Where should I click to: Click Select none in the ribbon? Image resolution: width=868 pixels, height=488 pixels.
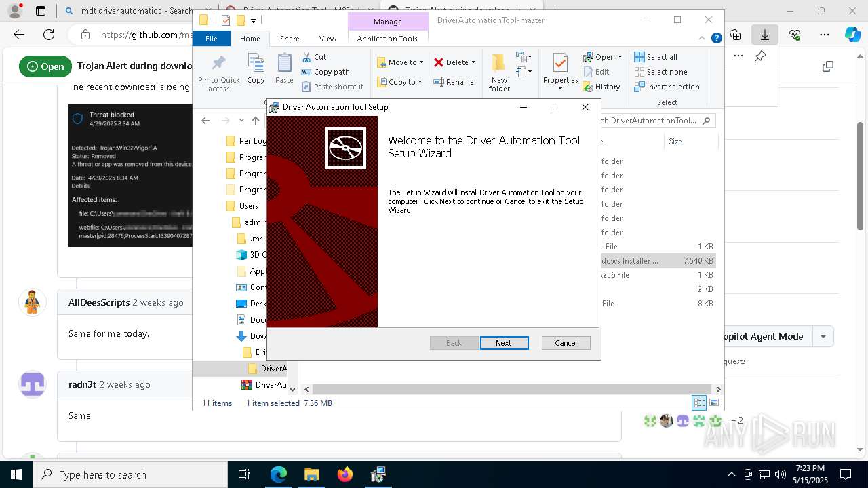(660, 72)
